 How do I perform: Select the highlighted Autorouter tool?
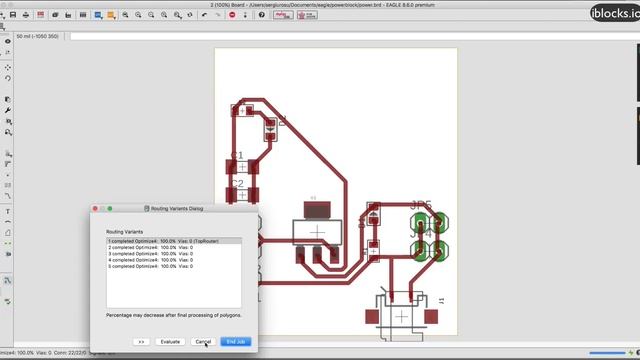(8, 280)
